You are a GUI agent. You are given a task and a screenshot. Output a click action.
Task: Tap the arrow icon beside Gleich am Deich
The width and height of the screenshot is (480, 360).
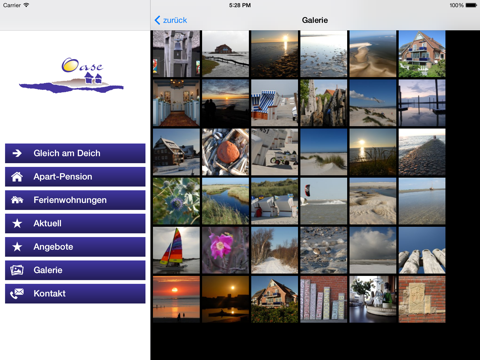[17, 153]
